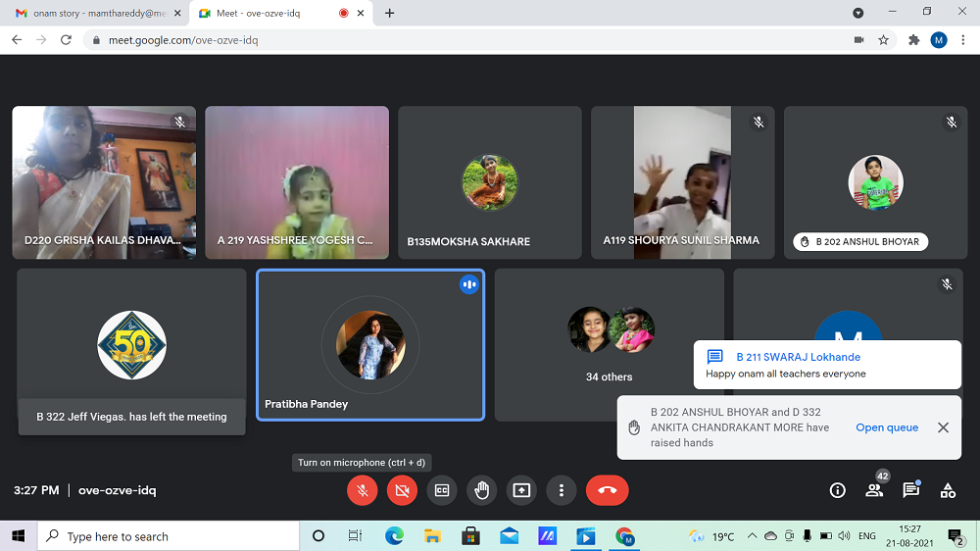Click the 34 others participant tile
Image resolution: width=980 pixels, height=551 pixels.
point(609,345)
